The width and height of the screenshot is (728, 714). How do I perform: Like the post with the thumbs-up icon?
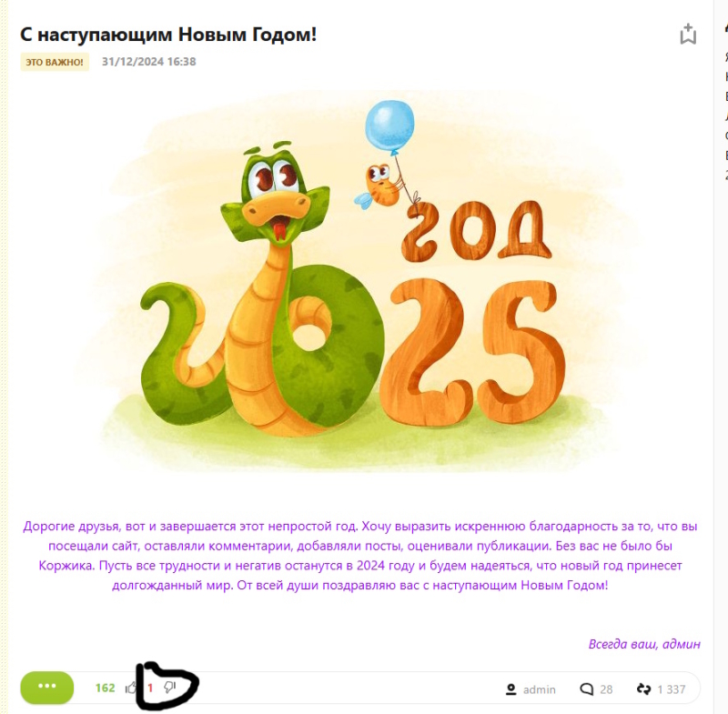coord(131,688)
